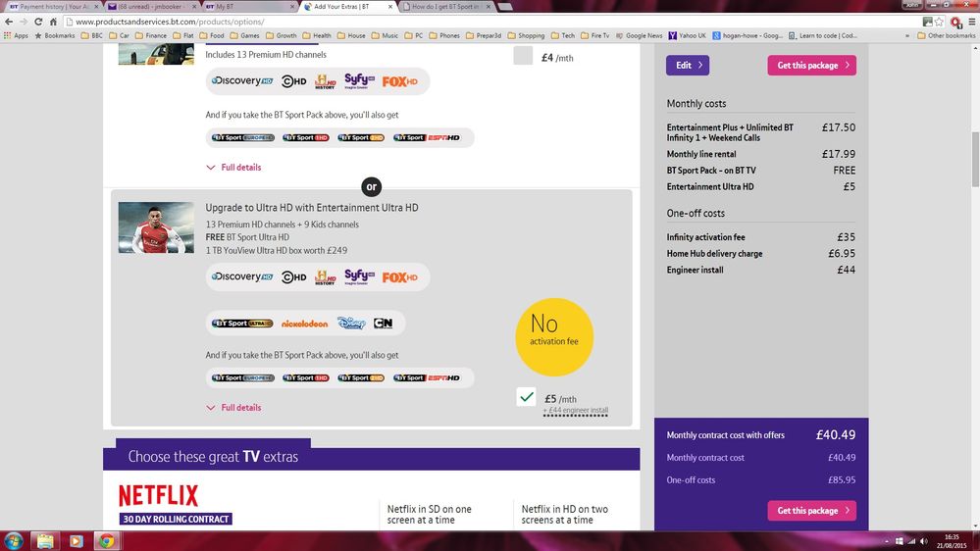Click Netflix in HD on two screens option
Image resolution: width=980 pixels, height=551 pixels.
(564, 514)
